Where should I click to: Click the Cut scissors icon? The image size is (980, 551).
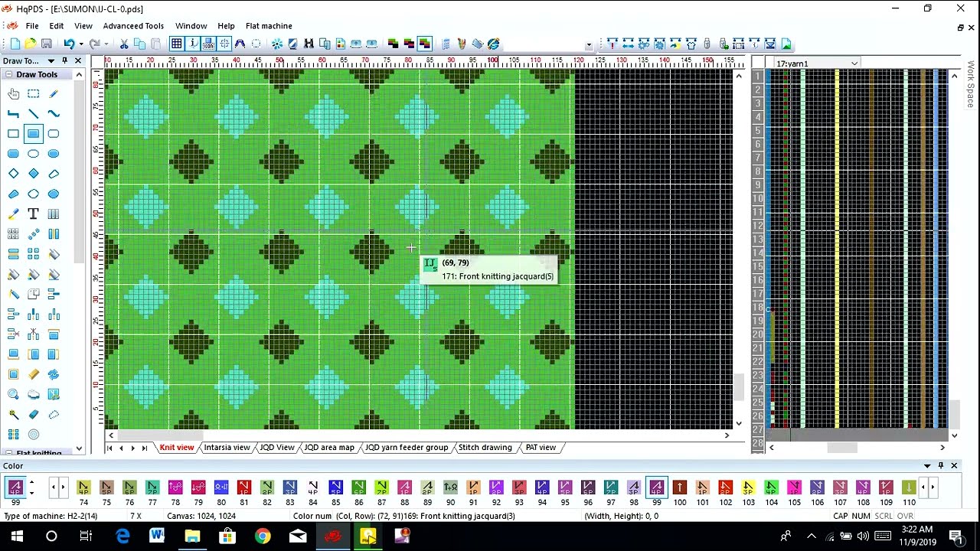click(x=125, y=44)
